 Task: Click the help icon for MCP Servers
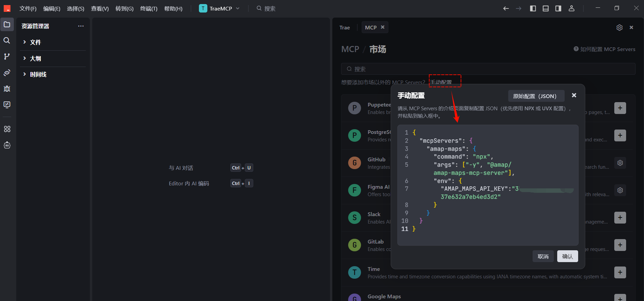[576, 49]
